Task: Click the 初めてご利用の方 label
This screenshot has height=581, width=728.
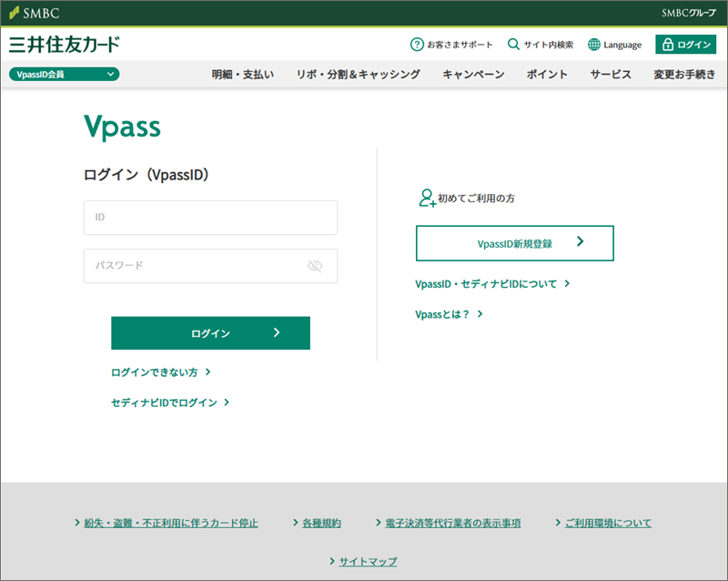Action: [476, 199]
